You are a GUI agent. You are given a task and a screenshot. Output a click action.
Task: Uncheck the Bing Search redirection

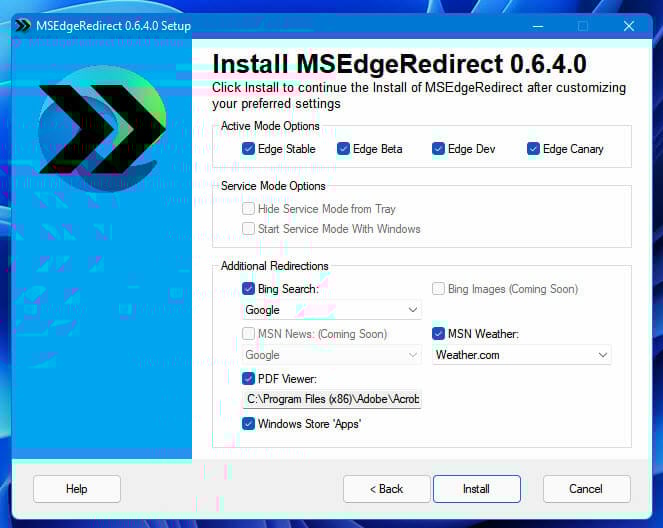click(x=248, y=289)
